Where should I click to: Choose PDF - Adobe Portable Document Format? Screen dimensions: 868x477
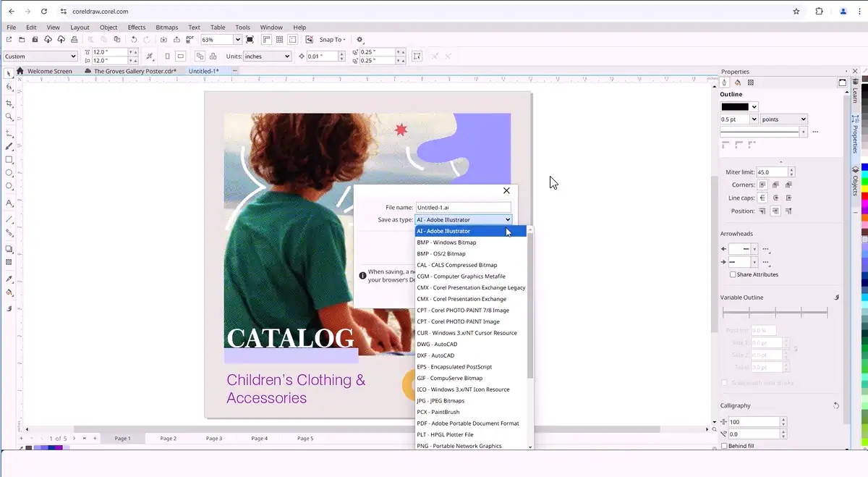[468, 423]
